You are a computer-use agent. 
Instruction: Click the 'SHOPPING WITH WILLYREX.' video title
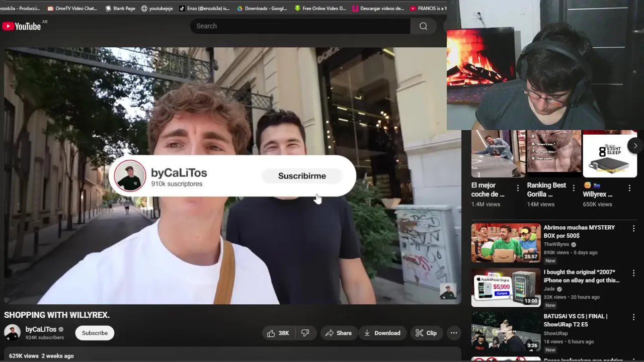(57, 315)
